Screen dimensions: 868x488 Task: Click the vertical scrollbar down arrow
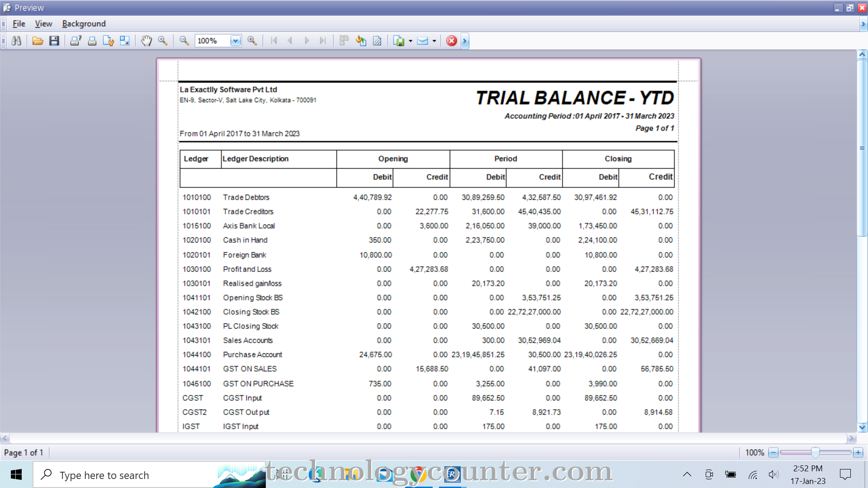(x=862, y=427)
